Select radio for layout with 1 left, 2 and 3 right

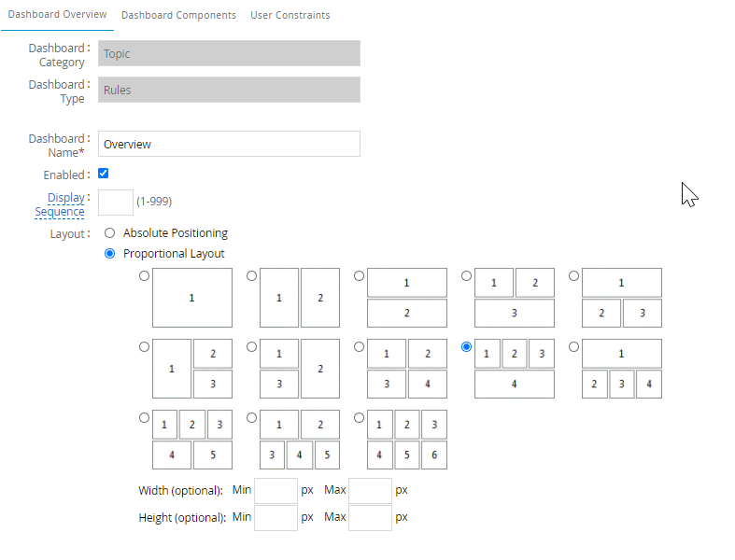144,346
